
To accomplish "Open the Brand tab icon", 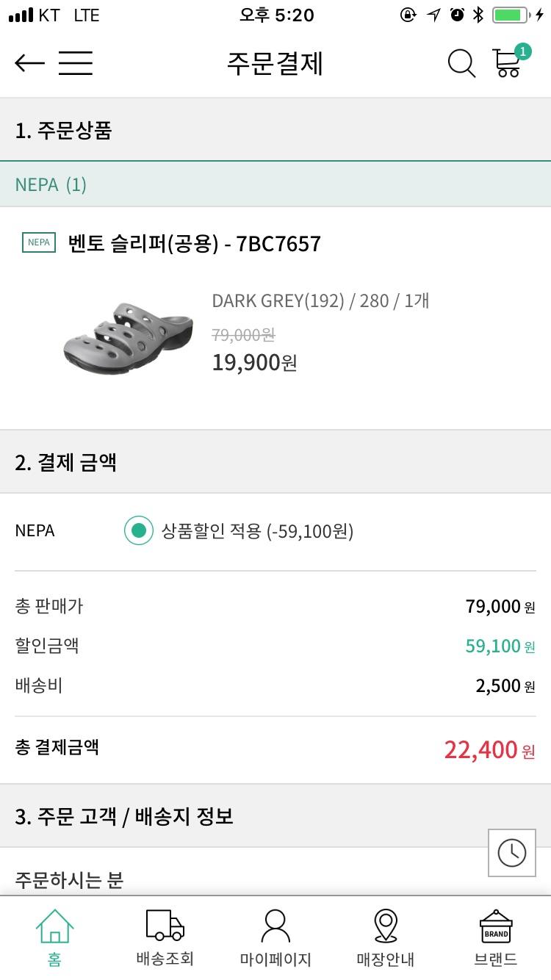I will (x=496, y=937).
